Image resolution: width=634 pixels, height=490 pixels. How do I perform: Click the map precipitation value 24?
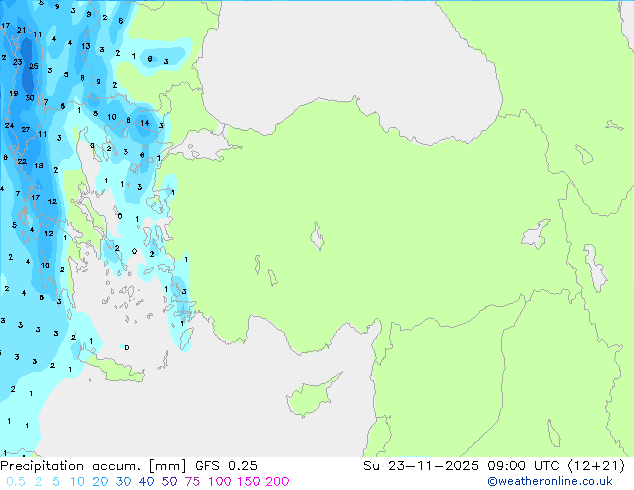point(9,126)
